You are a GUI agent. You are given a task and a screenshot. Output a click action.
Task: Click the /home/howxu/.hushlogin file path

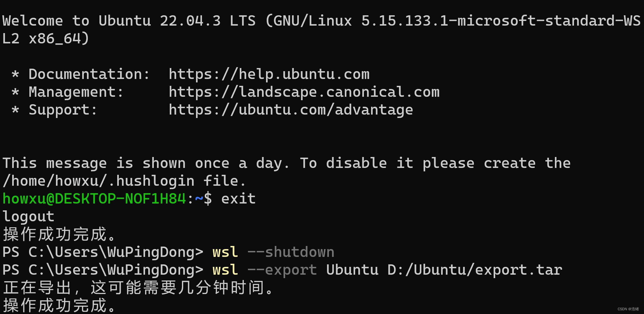click(x=98, y=181)
